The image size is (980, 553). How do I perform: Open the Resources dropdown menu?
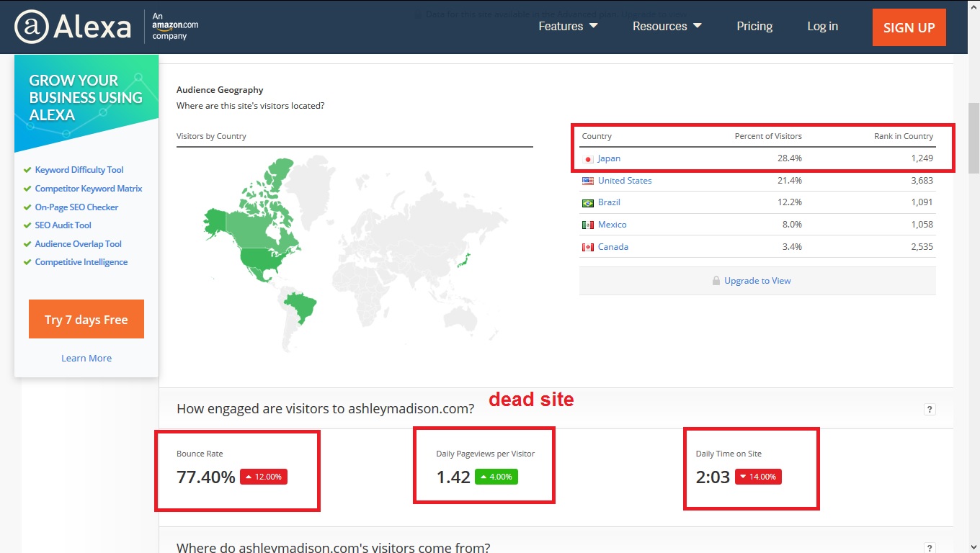[x=667, y=27]
